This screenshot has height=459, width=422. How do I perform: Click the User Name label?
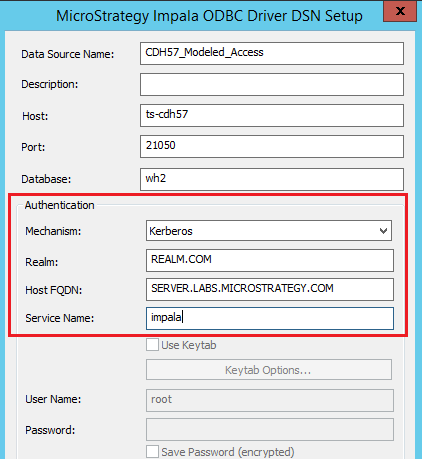pos(53,399)
